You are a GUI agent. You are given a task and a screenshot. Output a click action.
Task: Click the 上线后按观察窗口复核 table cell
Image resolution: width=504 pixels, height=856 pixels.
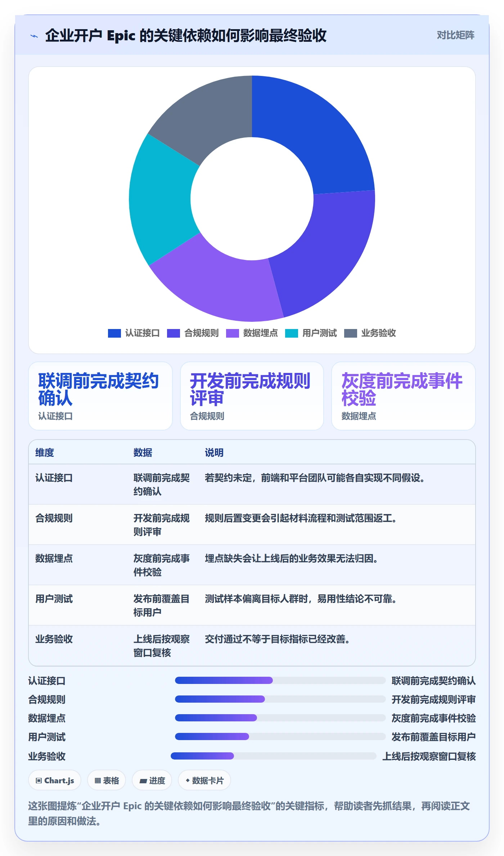pos(162,646)
